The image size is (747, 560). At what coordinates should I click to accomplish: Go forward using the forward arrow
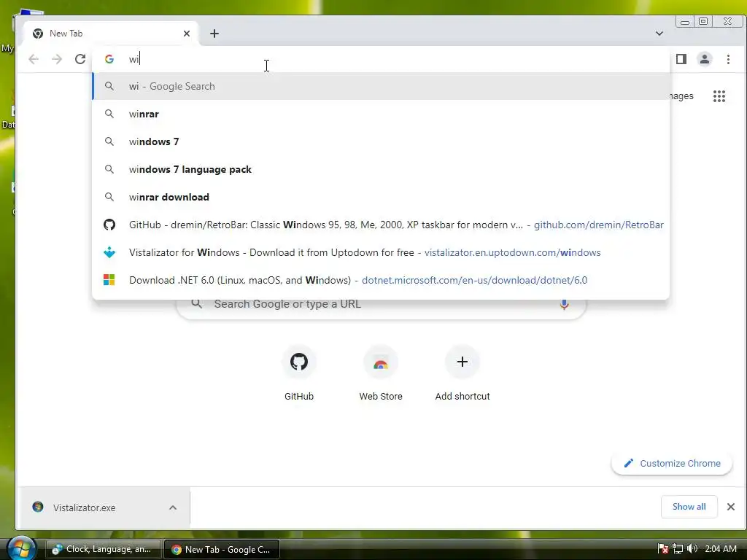[x=57, y=59]
